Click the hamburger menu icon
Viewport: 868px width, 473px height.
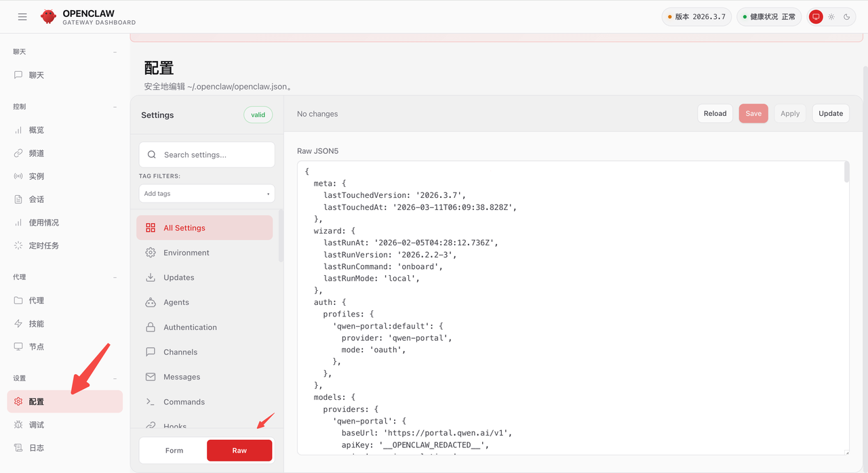pyautogui.click(x=22, y=17)
